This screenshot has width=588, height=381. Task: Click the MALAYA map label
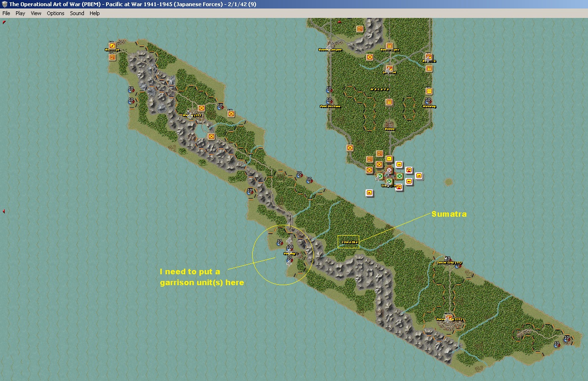coord(379,89)
